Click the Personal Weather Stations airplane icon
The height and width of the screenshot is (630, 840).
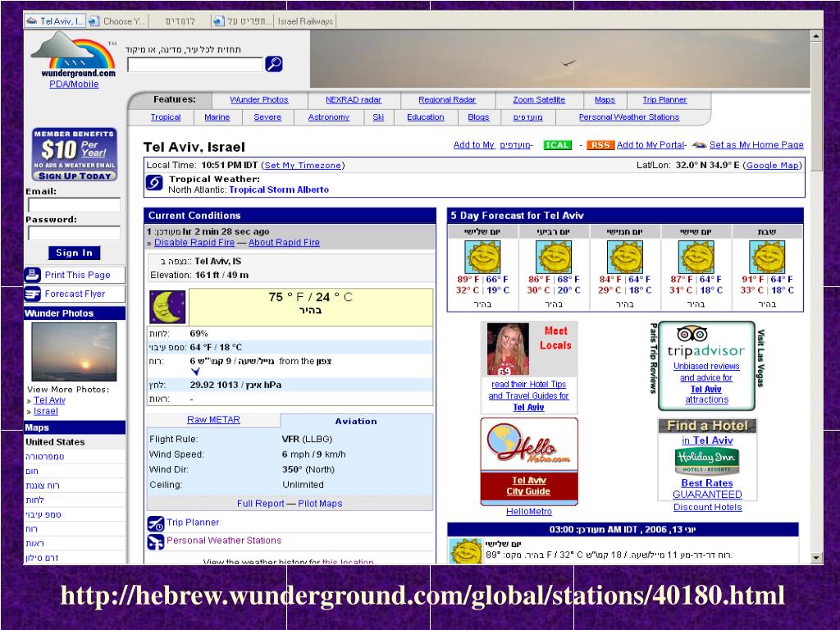155,541
